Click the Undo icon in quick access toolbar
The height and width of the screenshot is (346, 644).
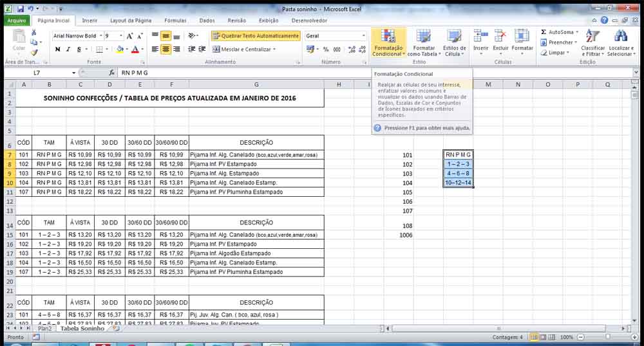pos(30,8)
